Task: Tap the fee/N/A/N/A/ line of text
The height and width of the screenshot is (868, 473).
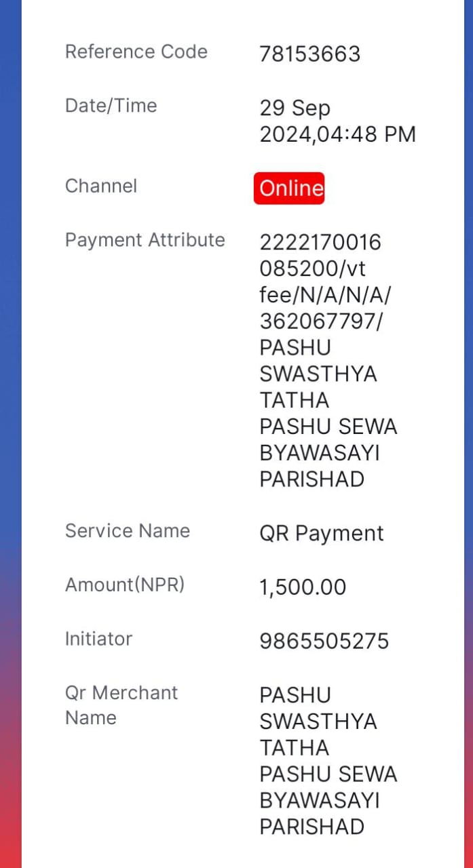Action: tap(326, 295)
